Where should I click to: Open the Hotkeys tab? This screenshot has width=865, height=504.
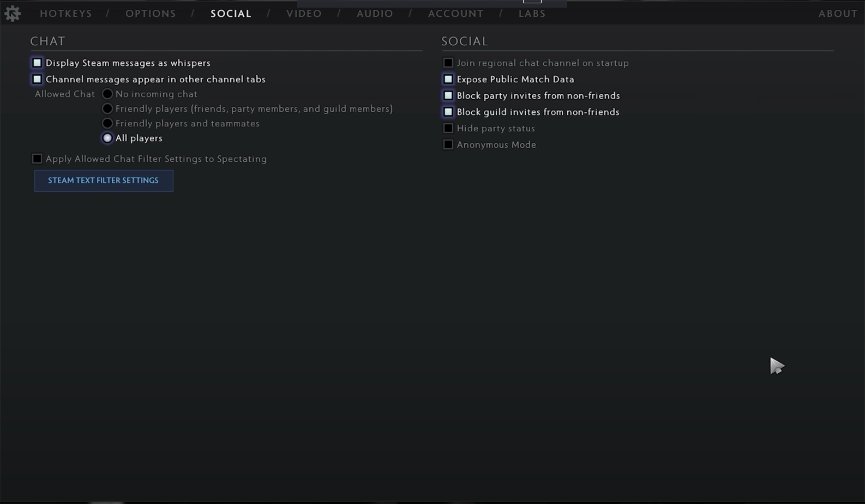pos(66,14)
